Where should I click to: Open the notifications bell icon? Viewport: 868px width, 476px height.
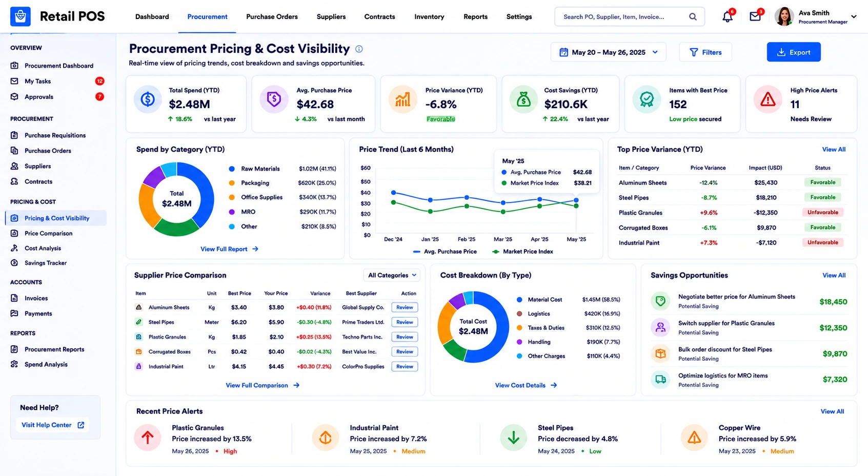[727, 17]
